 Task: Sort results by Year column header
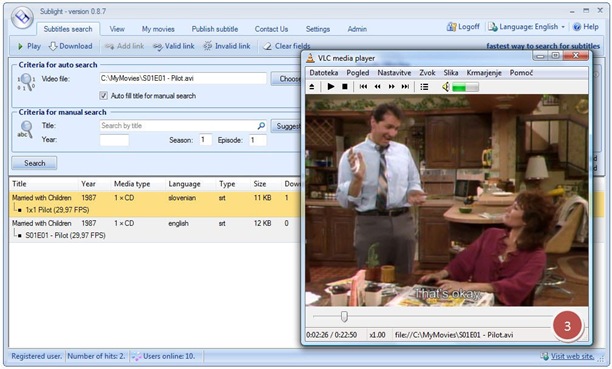pyautogui.click(x=94, y=184)
